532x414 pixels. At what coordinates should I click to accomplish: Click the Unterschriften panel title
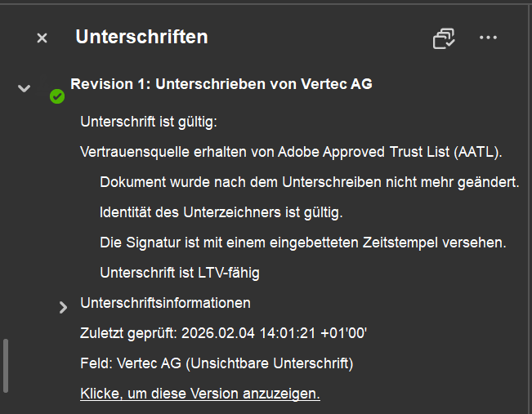[141, 37]
